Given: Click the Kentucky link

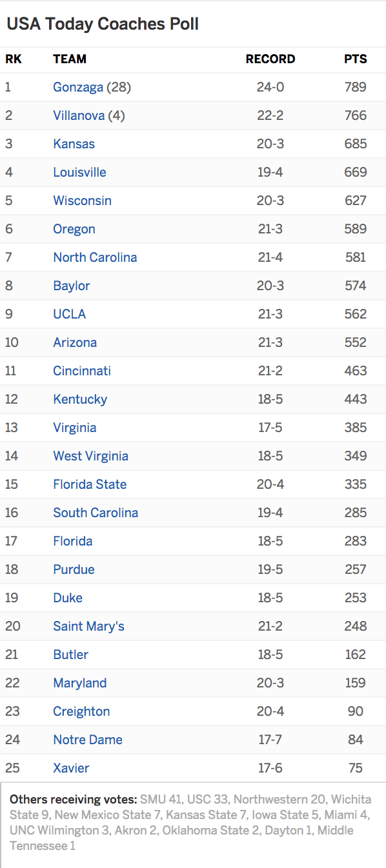Looking at the screenshot, I should (x=80, y=399).
